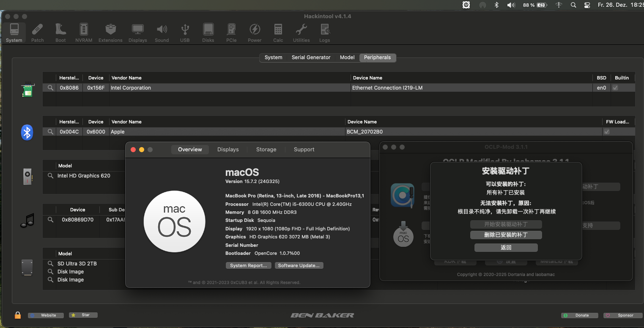Select the NVRAM toolbar icon
The height and width of the screenshot is (328, 644).
point(84,33)
